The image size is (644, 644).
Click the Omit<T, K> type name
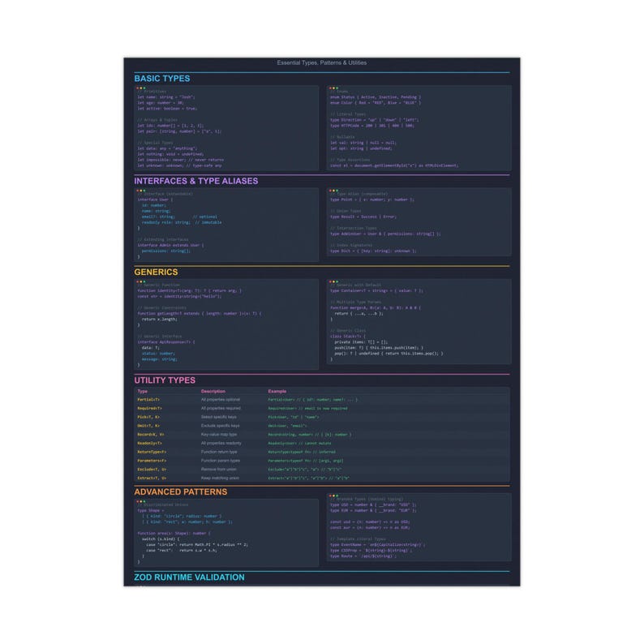(x=148, y=426)
